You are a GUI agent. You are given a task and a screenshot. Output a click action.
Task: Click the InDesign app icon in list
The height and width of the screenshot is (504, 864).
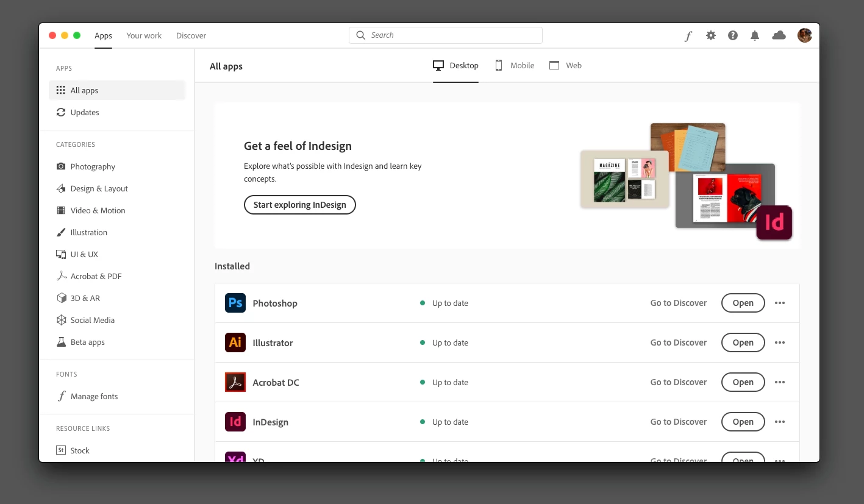[235, 422]
